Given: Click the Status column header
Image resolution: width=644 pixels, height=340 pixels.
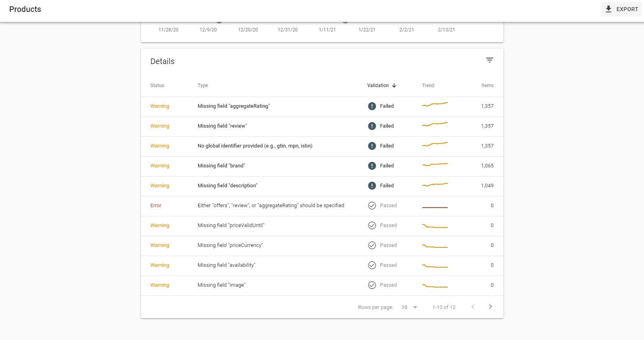Looking at the screenshot, I should (x=157, y=85).
